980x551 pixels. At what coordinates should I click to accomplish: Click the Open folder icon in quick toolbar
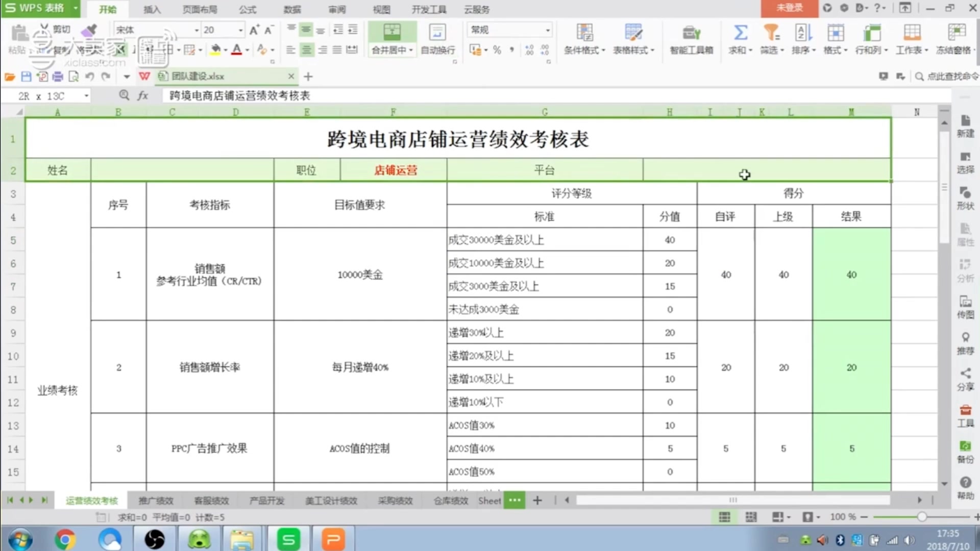[10, 77]
